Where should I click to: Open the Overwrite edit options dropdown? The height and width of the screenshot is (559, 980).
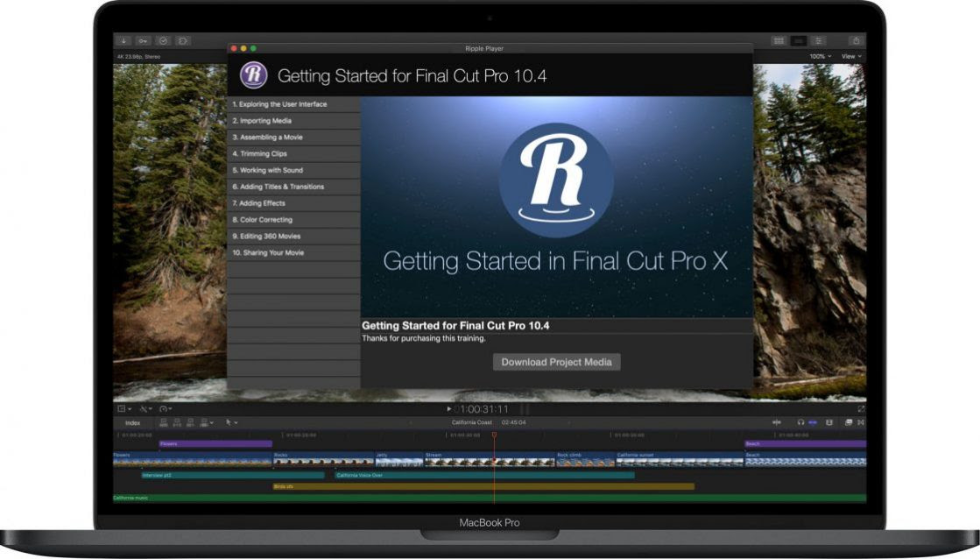(x=207, y=423)
